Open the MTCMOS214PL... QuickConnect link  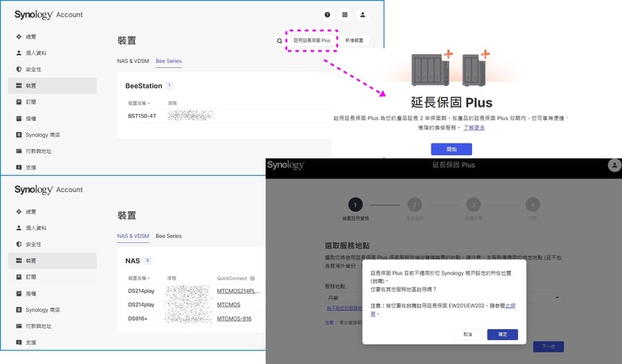238,292
